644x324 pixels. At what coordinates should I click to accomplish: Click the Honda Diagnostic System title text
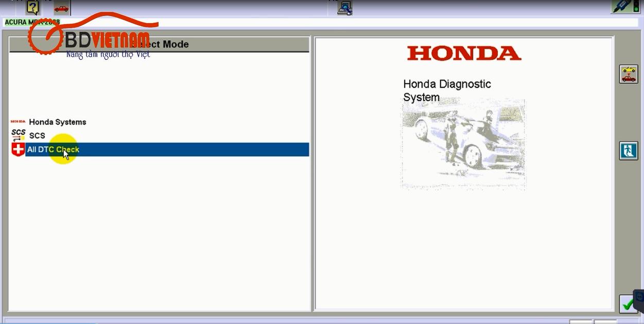coord(447,91)
